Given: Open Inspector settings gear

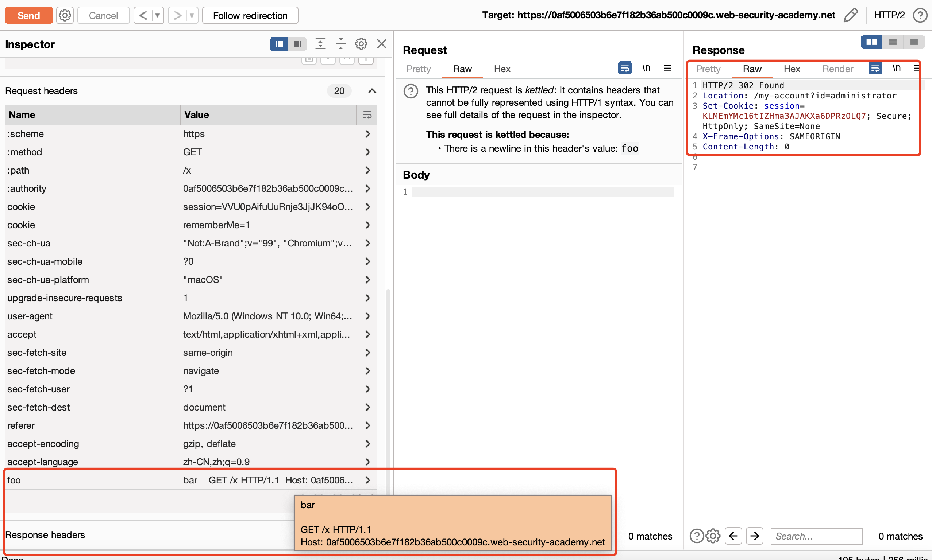Looking at the screenshot, I should (x=361, y=44).
